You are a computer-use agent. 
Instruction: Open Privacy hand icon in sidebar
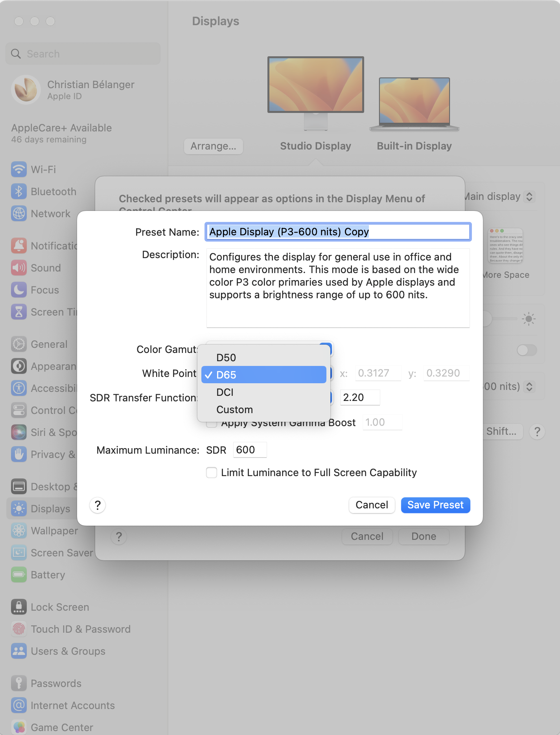pyautogui.click(x=19, y=454)
